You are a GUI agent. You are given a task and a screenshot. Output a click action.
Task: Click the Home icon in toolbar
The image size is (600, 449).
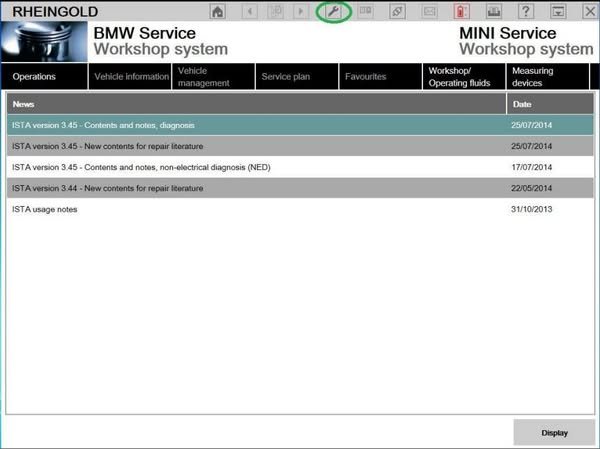[218, 11]
